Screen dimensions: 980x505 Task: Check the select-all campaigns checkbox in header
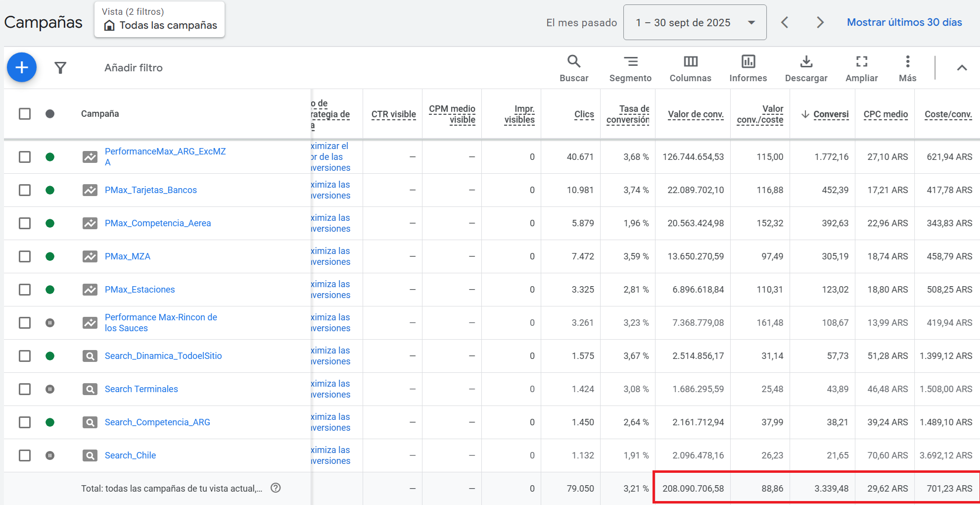tap(25, 114)
